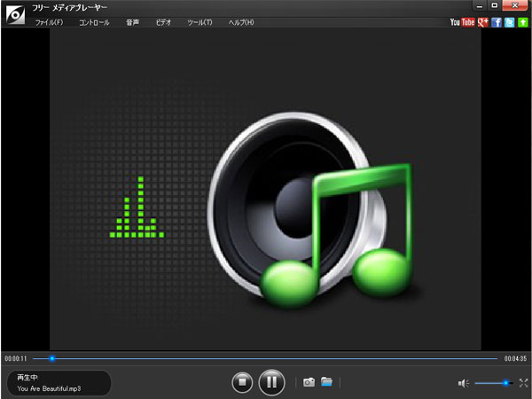Pause the current playback

(x=271, y=382)
